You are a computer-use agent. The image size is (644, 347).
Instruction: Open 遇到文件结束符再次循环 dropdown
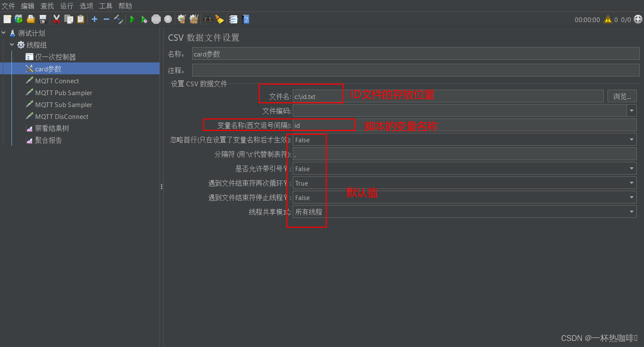(x=631, y=183)
